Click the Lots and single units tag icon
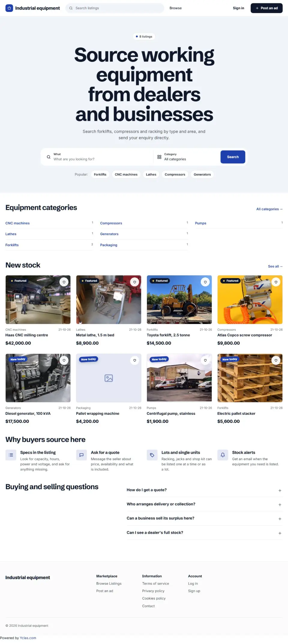 [152, 455]
